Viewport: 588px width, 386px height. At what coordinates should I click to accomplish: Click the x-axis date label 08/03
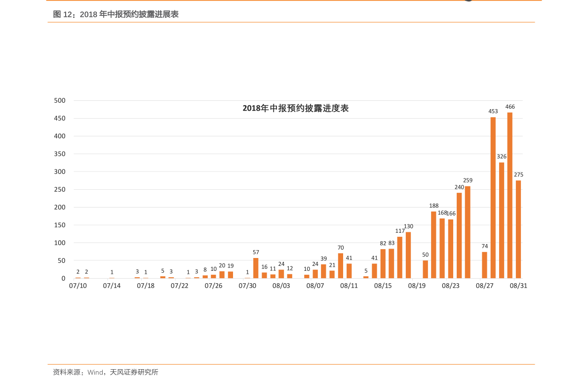pyautogui.click(x=281, y=286)
